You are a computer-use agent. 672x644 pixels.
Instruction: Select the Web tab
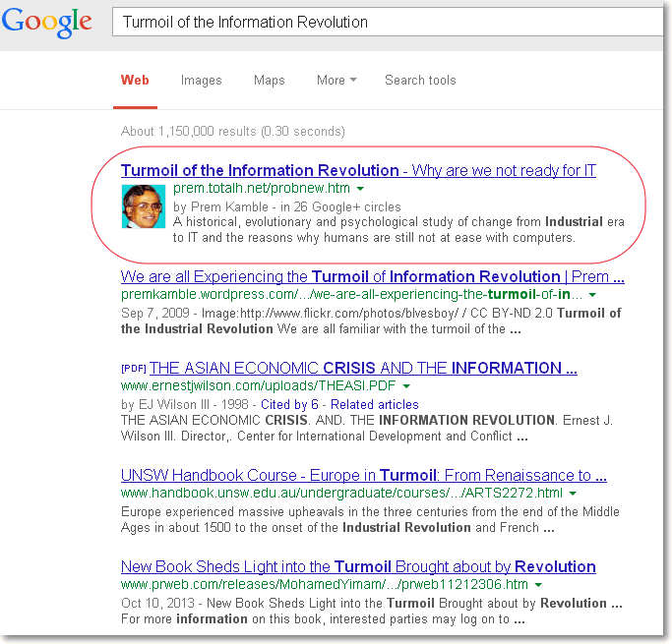point(135,81)
